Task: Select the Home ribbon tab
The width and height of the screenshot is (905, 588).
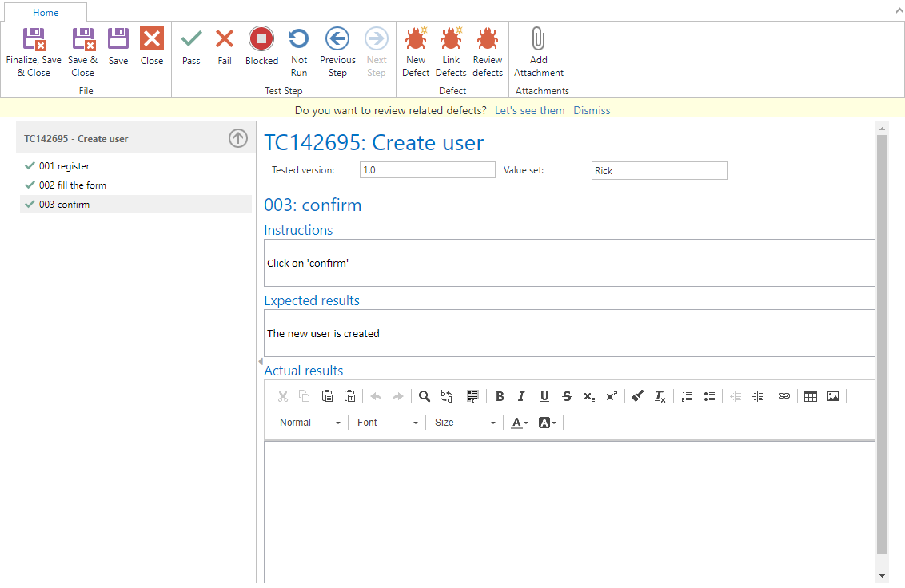Action: pos(46,13)
